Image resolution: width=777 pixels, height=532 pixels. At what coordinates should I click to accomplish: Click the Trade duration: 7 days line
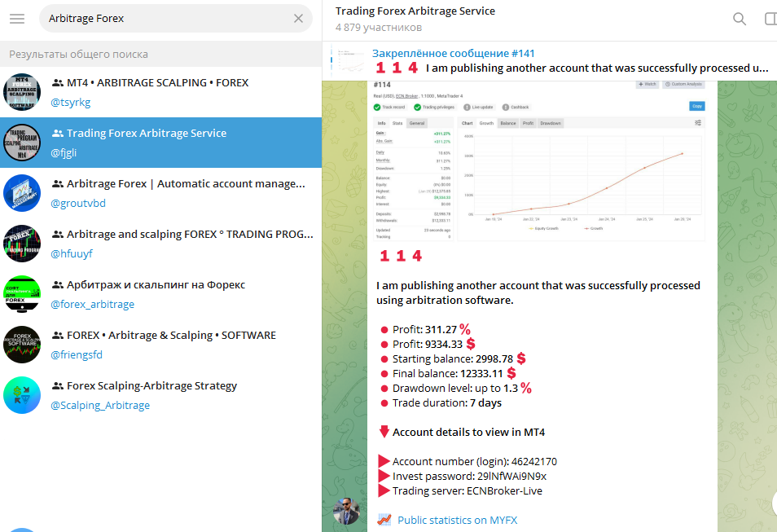[441, 403]
